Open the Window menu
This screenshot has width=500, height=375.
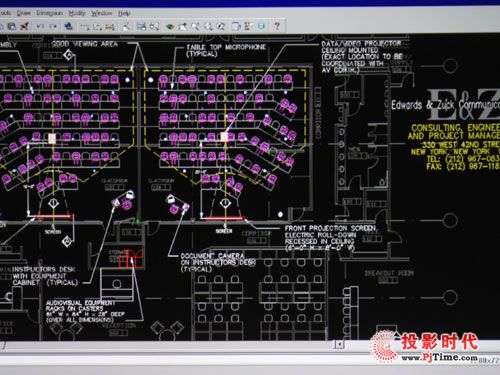(102, 13)
